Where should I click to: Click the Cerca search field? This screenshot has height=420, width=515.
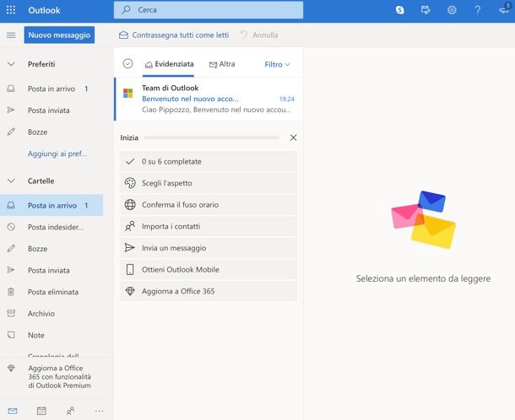point(209,10)
